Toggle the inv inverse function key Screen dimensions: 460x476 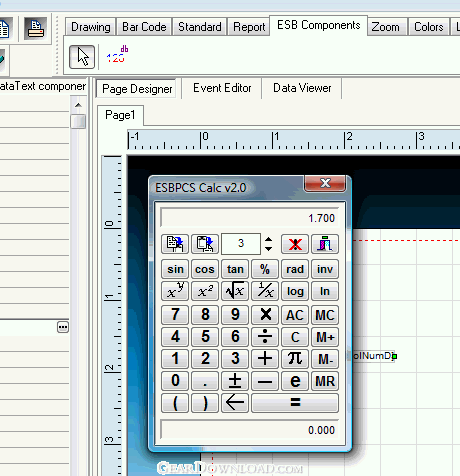(325, 269)
